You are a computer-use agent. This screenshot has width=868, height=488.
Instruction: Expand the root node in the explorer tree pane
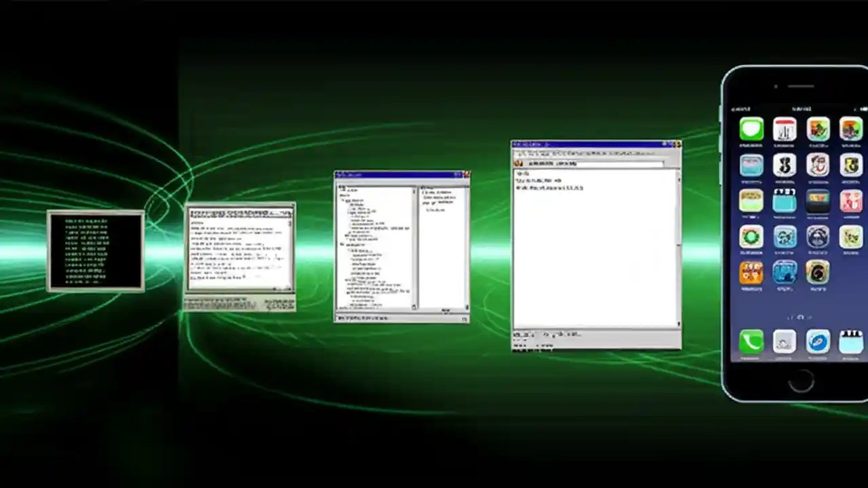[x=342, y=188]
